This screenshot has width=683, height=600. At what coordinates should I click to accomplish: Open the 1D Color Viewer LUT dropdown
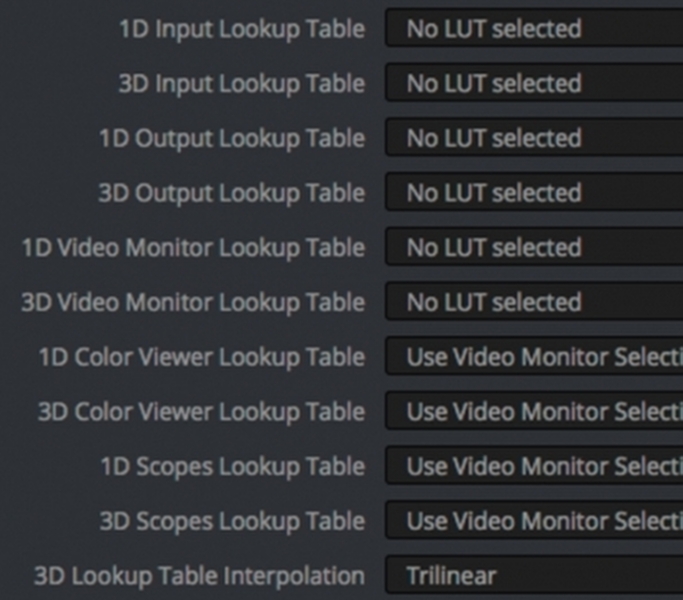[x=534, y=357]
